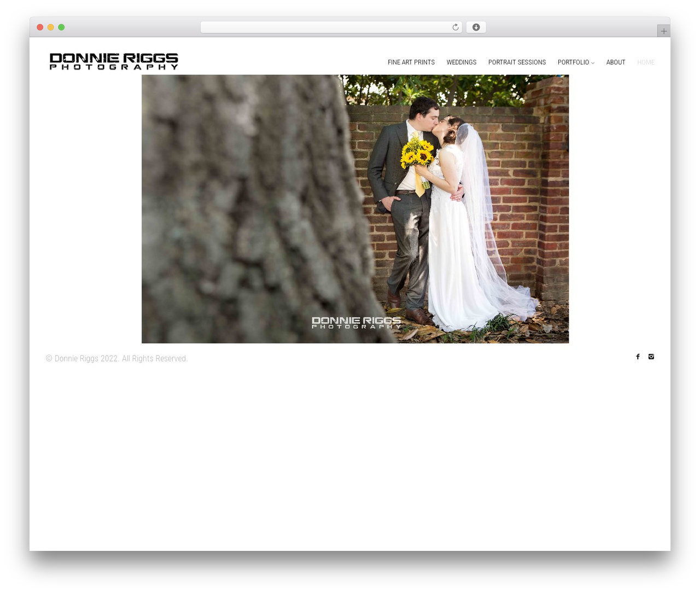The image size is (700, 593).
Task: Click the copyright Donnie Riggs 2022 text
Action: coord(116,358)
